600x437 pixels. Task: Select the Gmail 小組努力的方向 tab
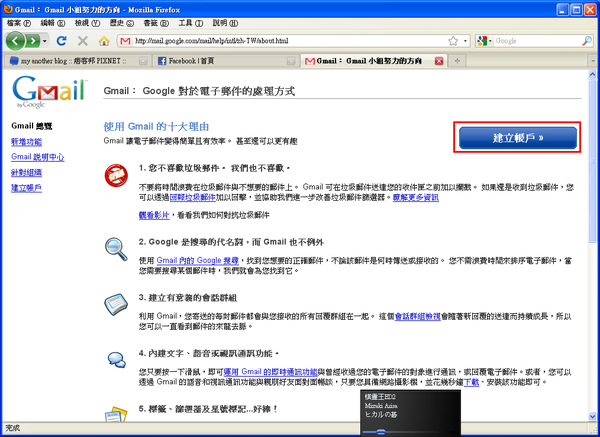click(373, 61)
